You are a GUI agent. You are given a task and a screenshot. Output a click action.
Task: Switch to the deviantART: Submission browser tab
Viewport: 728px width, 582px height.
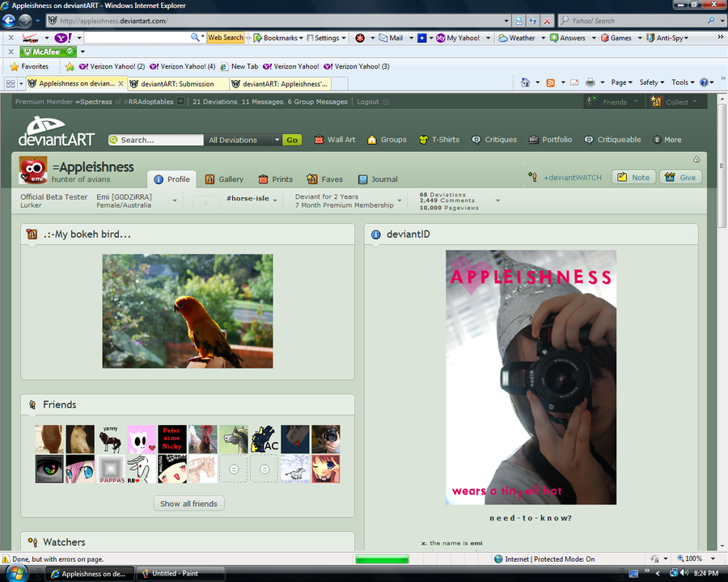(x=177, y=84)
